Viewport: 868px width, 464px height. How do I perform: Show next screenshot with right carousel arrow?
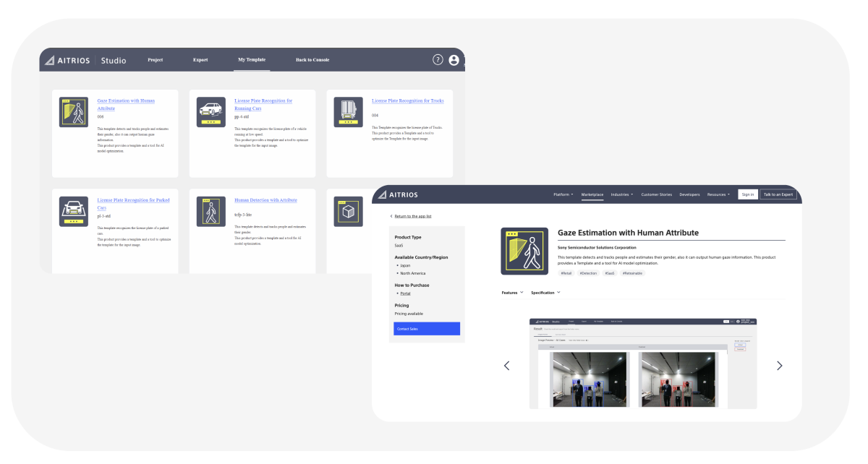click(779, 366)
